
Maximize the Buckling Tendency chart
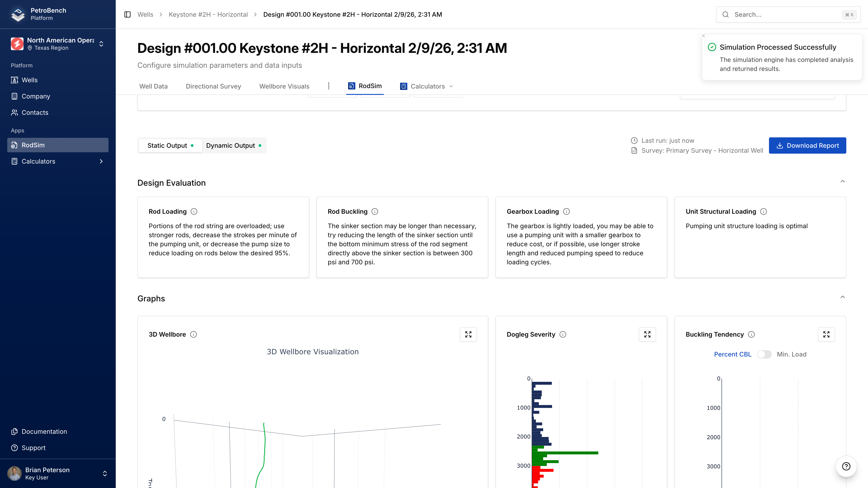tap(826, 334)
